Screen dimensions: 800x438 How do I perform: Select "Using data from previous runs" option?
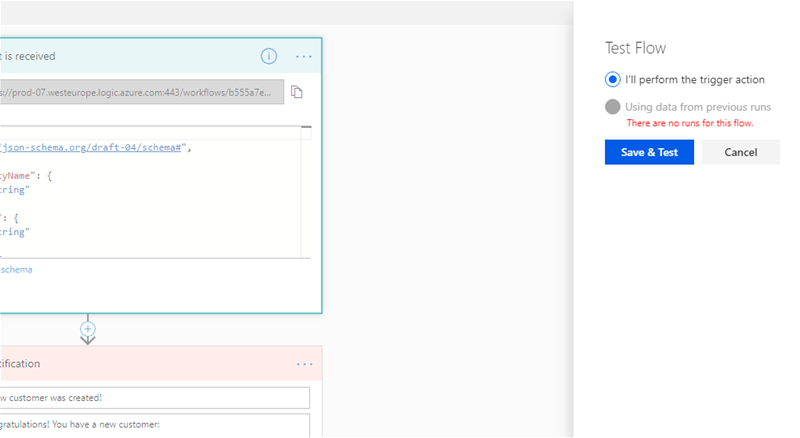pos(612,107)
